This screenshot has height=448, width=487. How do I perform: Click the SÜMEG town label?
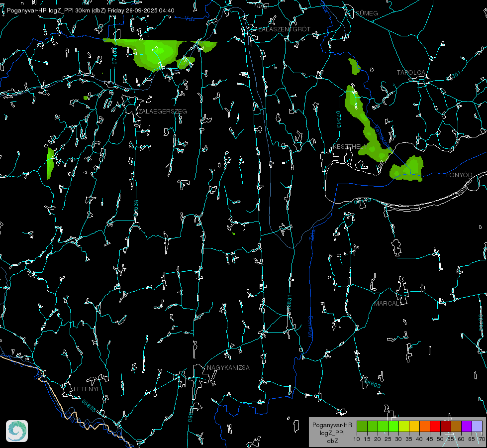pos(367,13)
